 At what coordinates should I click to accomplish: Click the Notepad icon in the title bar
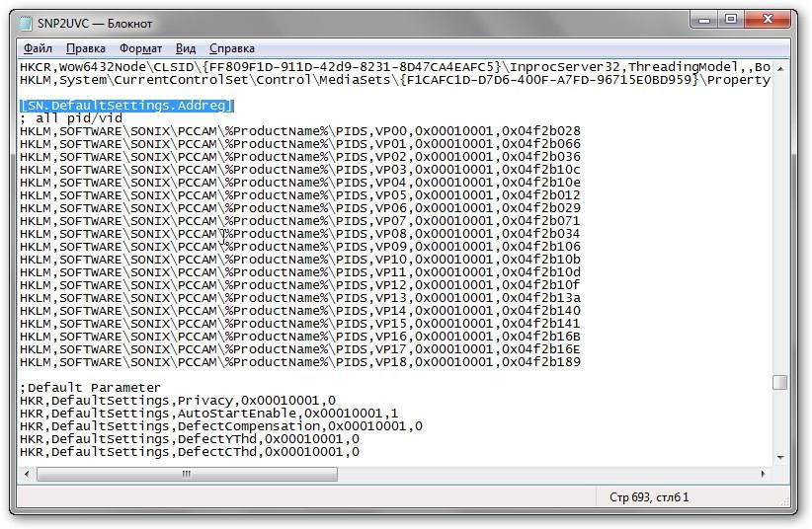[x=29, y=23]
